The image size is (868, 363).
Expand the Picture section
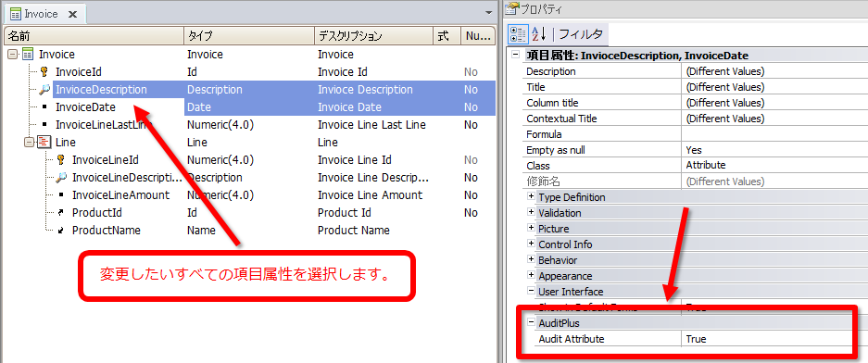click(532, 228)
